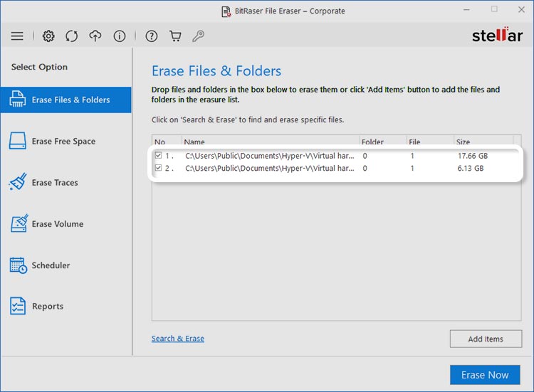534x392 pixels.
Task: Select the 6.13 GB size cell
Action: click(x=471, y=168)
